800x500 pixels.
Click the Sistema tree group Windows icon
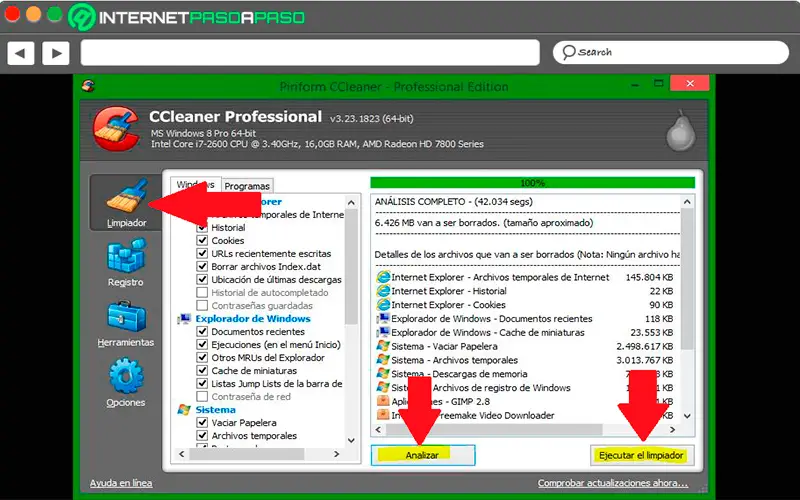click(184, 410)
